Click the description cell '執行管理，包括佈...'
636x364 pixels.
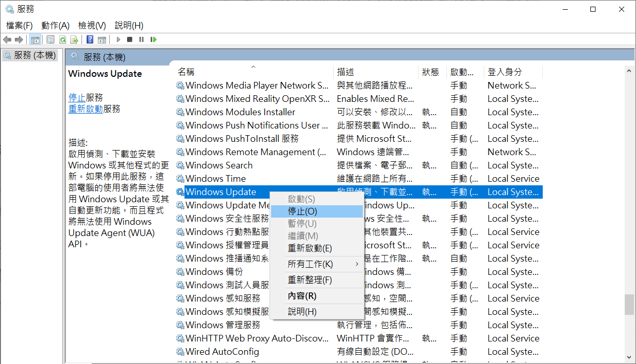pyautogui.click(x=375, y=325)
